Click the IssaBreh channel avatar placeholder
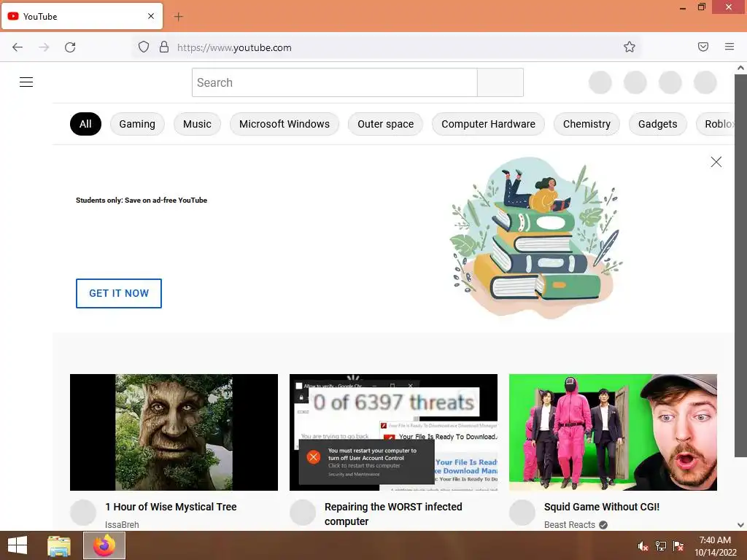Image resolution: width=747 pixels, height=560 pixels. point(83,513)
